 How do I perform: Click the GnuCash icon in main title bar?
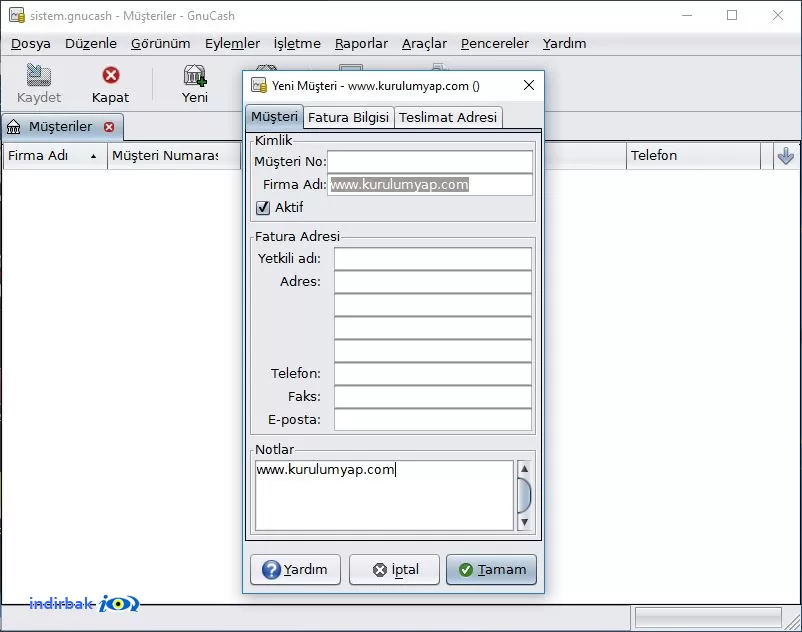[x=16, y=15]
